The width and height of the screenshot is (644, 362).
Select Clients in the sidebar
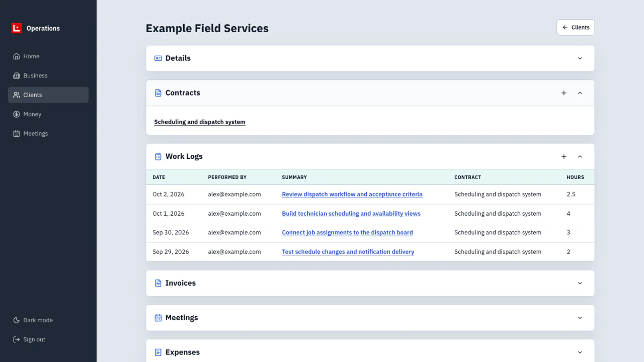coord(48,95)
